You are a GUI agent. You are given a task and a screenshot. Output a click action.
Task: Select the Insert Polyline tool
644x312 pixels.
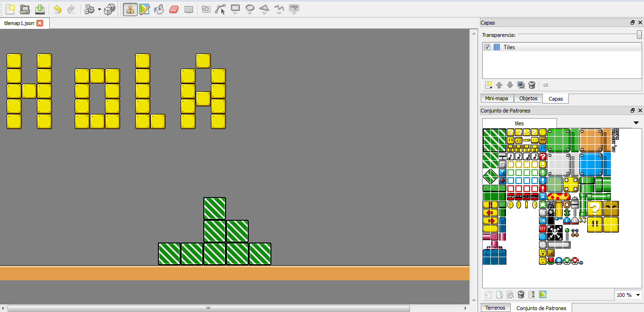279,9
